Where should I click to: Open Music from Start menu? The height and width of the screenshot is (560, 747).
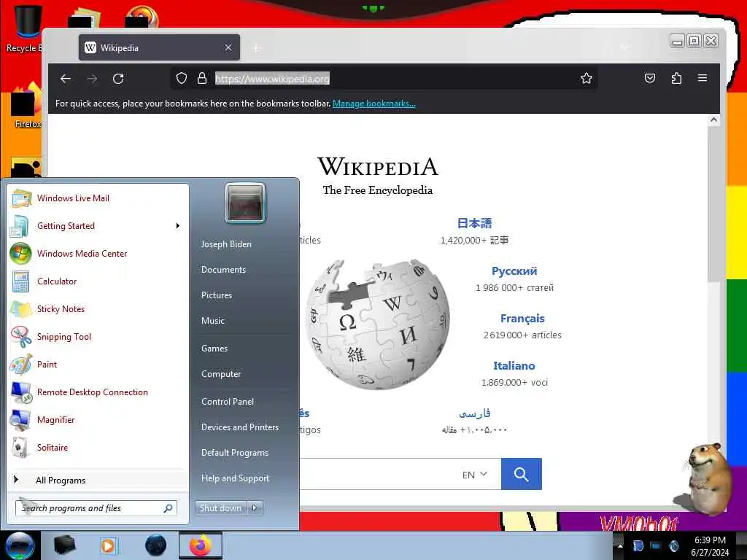pyautogui.click(x=212, y=321)
